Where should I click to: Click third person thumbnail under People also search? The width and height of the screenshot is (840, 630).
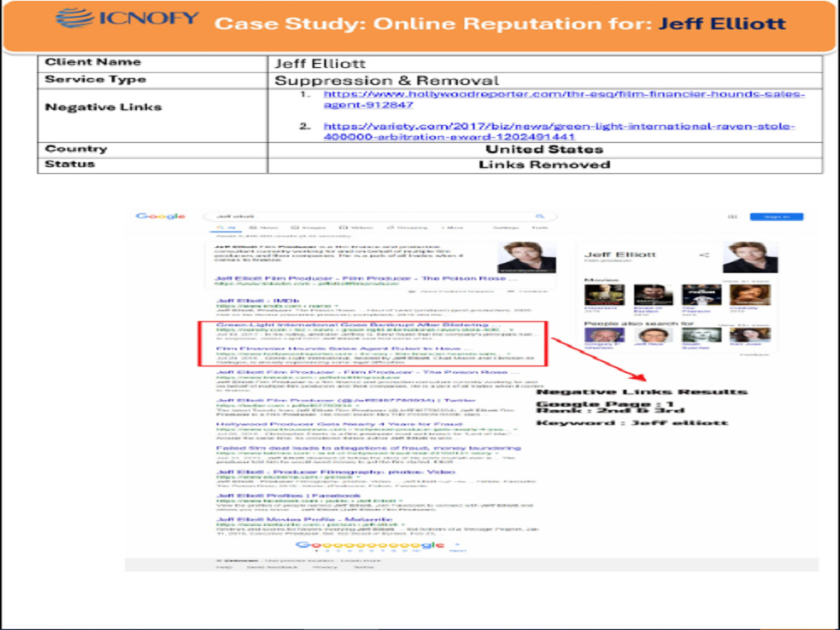tap(701, 335)
